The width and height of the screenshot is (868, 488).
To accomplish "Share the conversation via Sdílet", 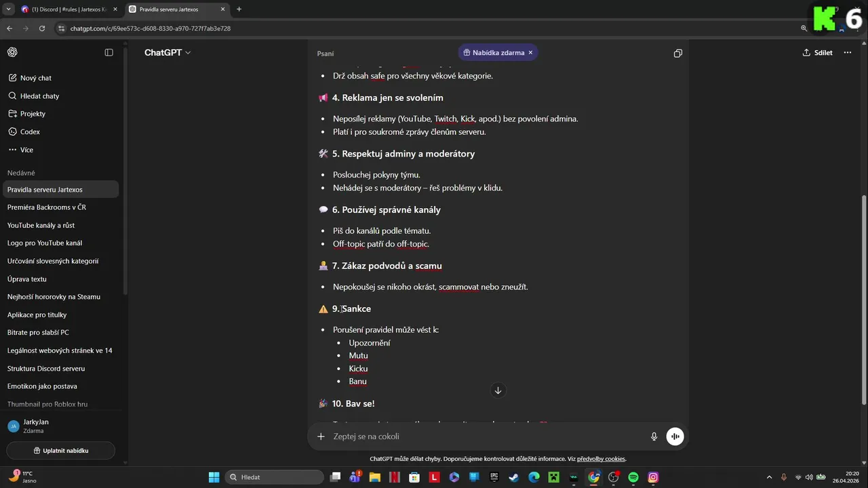I will [817, 52].
